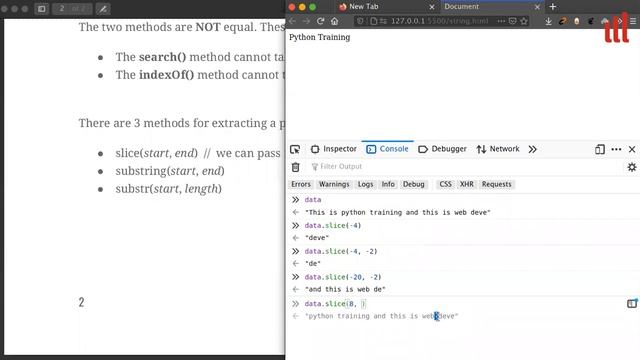Click the console input data.slice(8, )
640x360 pixels.
pyautogui.click(x=335, y=304)
